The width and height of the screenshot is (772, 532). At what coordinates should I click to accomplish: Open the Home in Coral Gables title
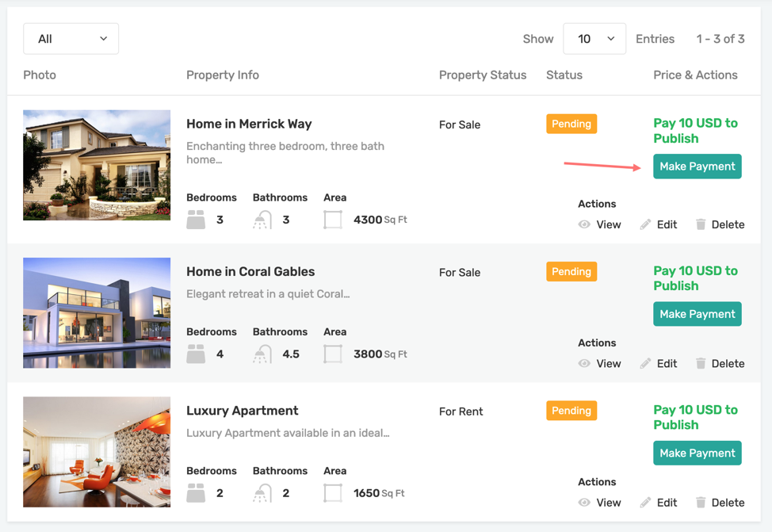[x=250, y=271]
